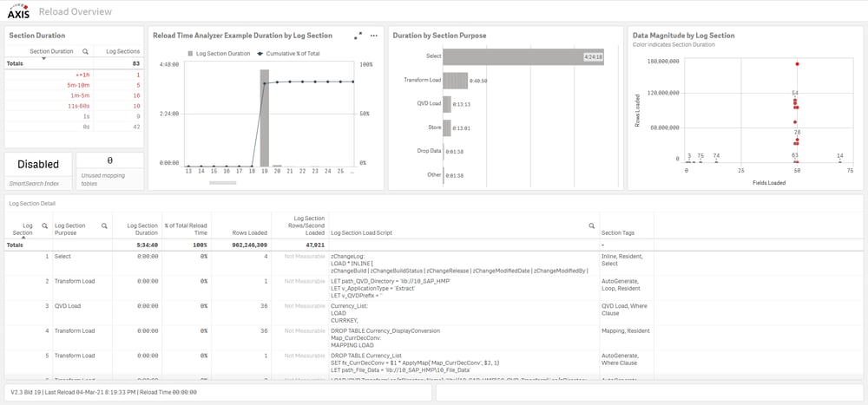868x405 pixels.
Task: Click the DROP TABLE Currency_DisplayConversion script cell
Action: [464, 337]
